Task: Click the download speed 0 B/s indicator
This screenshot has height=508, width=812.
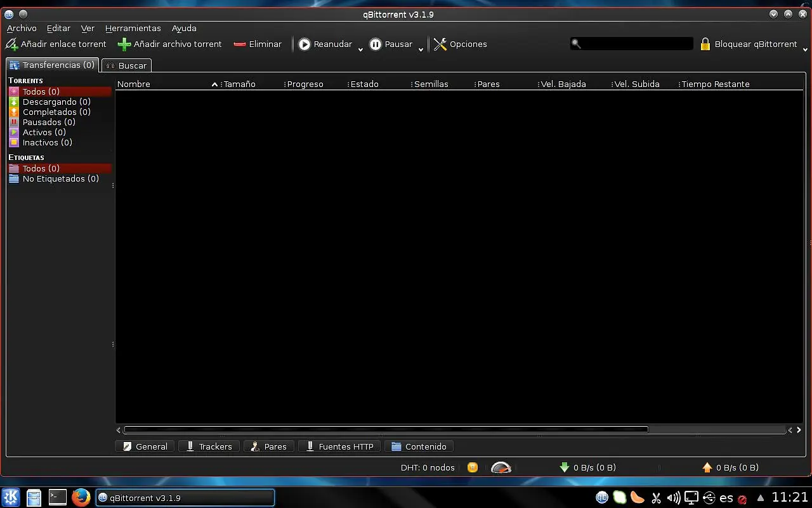Action: click(587, 468)
